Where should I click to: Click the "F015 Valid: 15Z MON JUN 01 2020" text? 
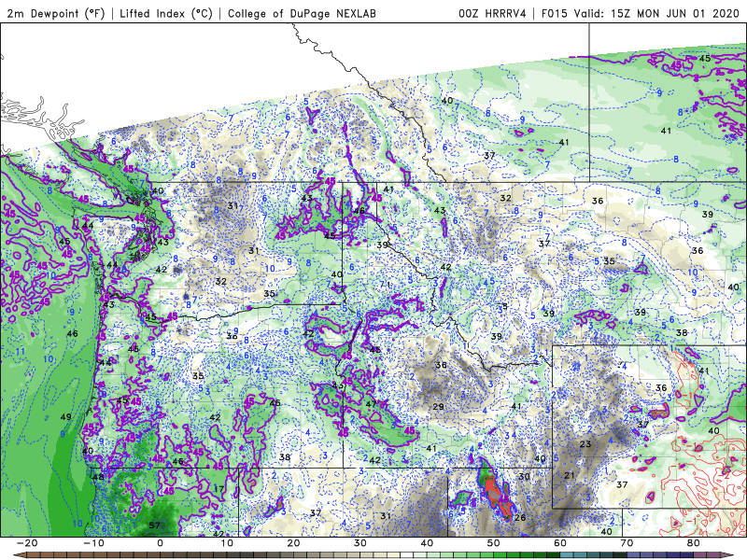click(x=641, y=13)
